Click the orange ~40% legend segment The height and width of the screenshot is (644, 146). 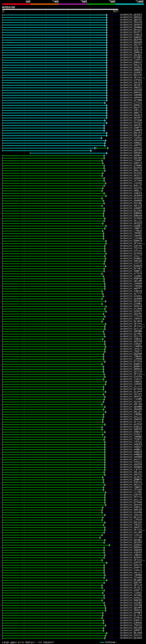coord(45,4)
